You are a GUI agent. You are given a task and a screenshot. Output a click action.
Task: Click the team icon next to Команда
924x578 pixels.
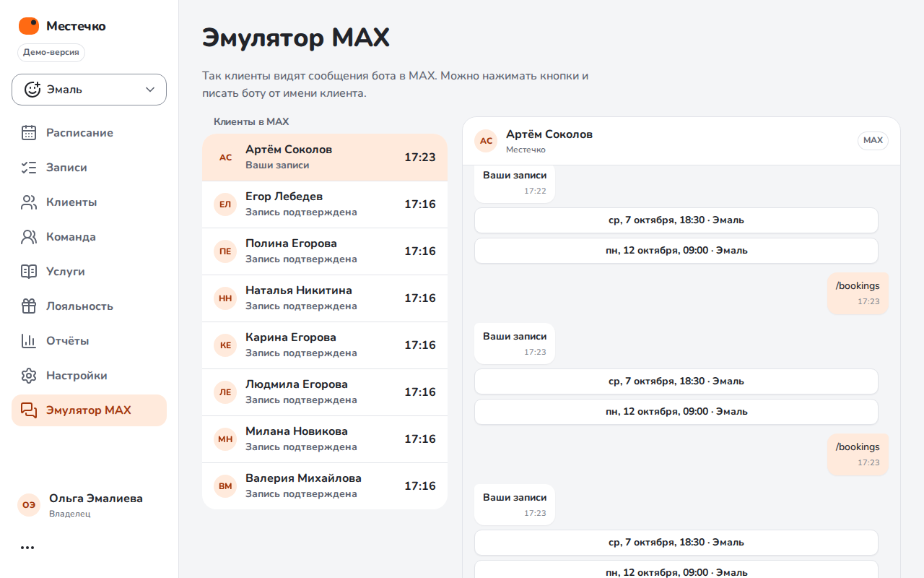click(29, 237)
